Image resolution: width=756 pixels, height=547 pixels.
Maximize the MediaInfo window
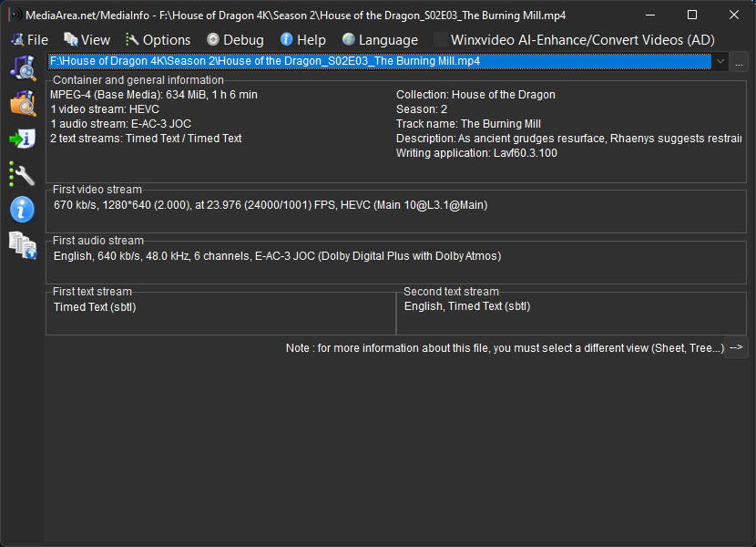click(692, 15)
